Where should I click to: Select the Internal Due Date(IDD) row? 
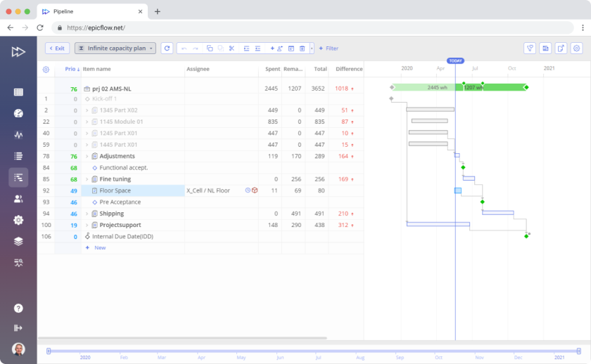pyautogui.click(x=201, y=236)
